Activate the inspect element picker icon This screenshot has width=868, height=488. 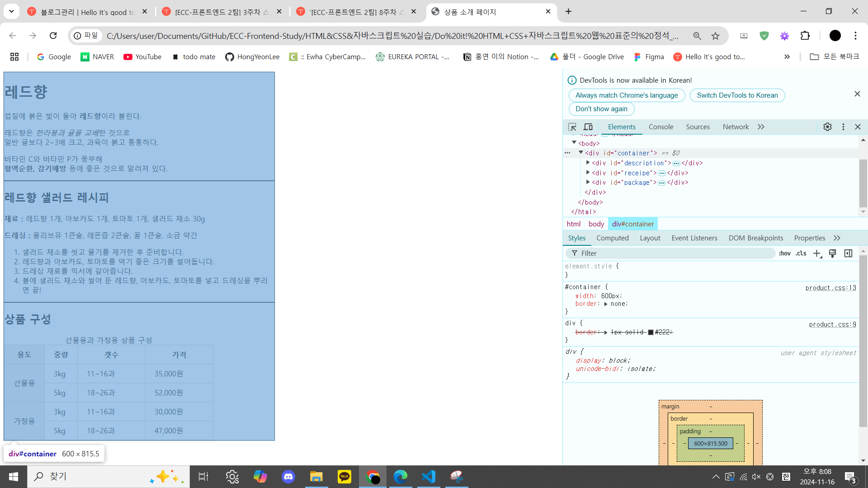(572, 127)
